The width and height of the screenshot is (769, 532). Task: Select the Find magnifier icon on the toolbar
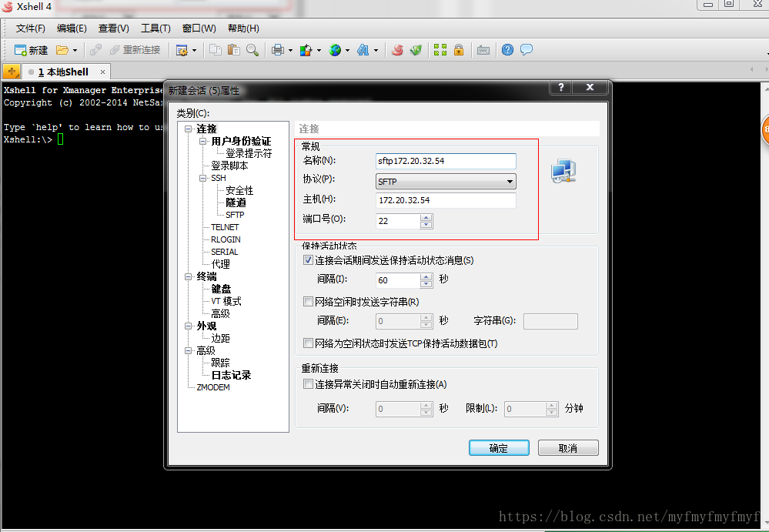coord(251,50)
